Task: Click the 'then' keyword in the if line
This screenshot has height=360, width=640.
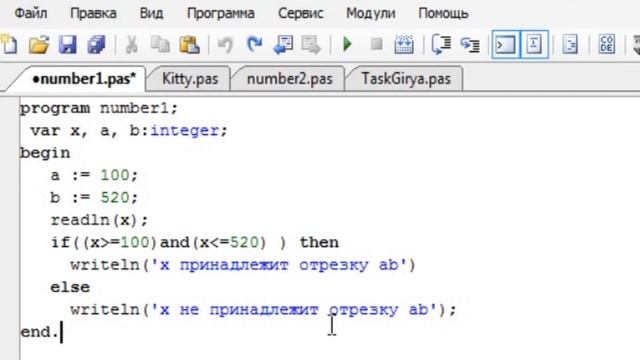Action: click(319, 242)
